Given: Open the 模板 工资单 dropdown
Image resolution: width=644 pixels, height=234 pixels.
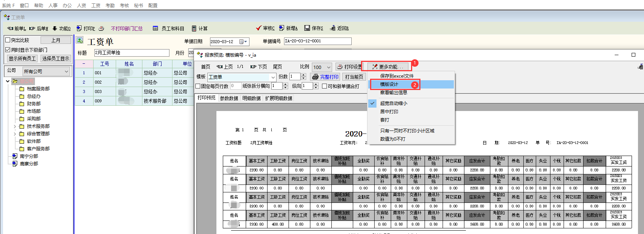Looking at the screenshot, I should click(x=273, y=77).
